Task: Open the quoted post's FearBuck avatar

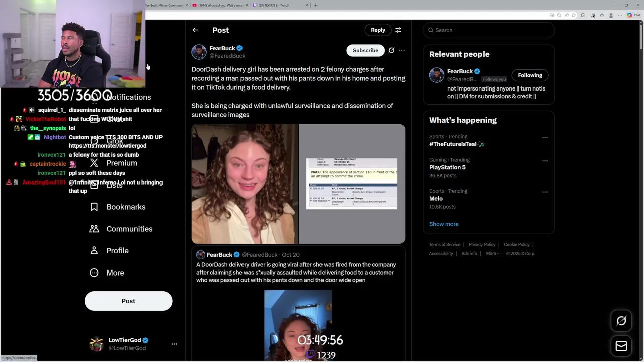Action: pyautogui.click(x=200, y=255)
